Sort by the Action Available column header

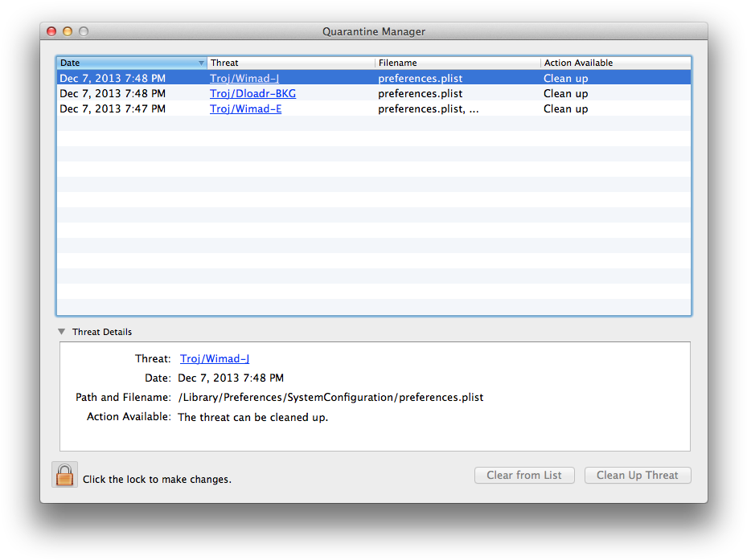point(614,63)
